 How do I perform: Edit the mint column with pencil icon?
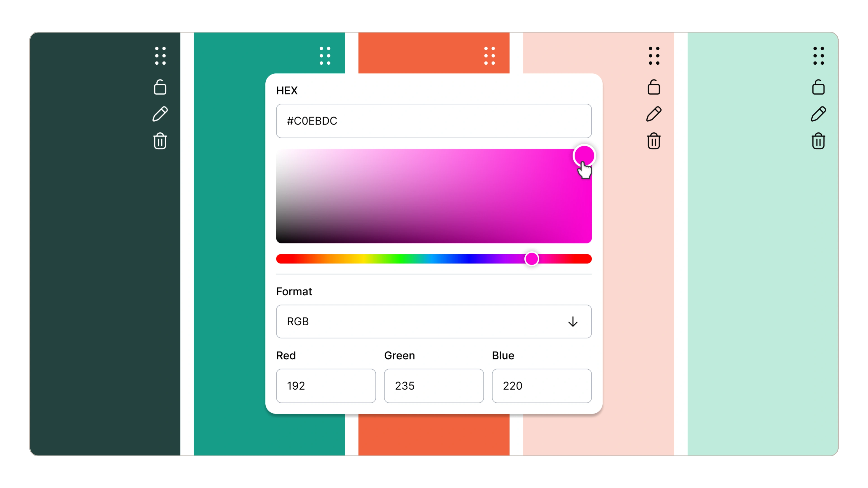click(x=818, y=114)
